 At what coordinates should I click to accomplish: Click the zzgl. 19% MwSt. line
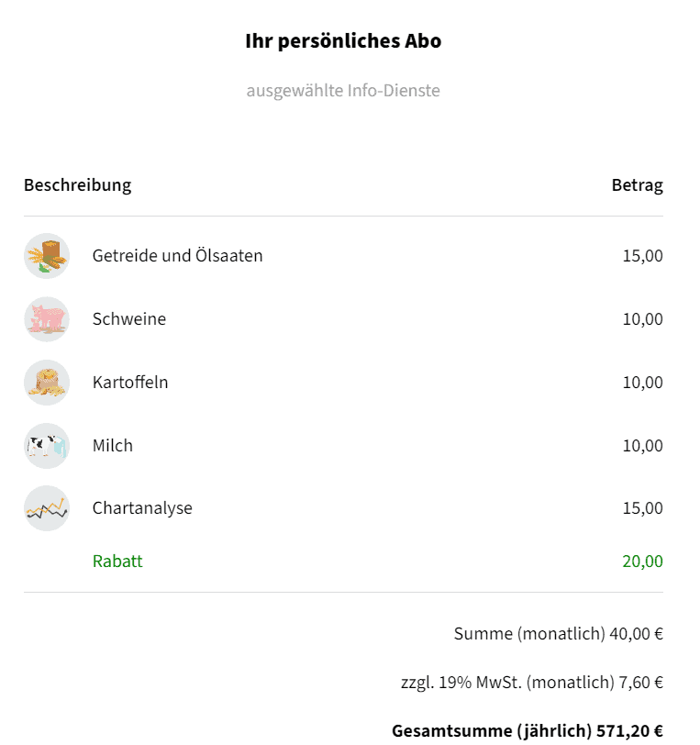tap(531, 683)
